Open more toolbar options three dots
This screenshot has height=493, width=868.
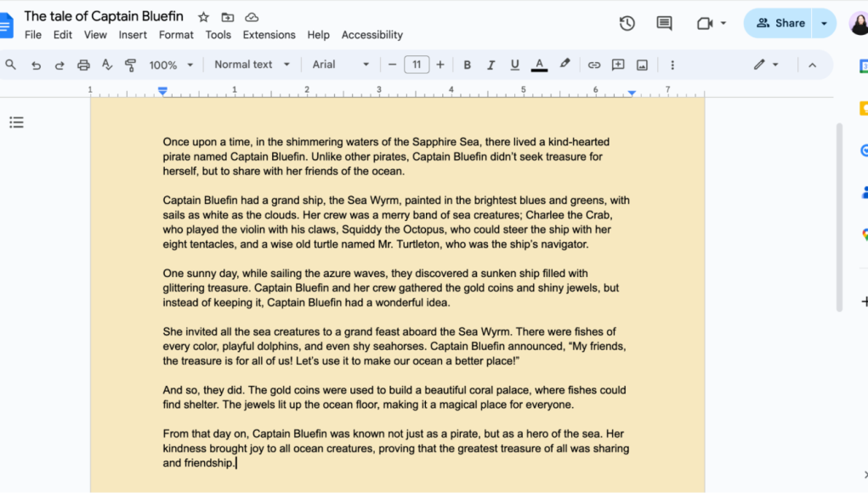[x=672, y=65]
